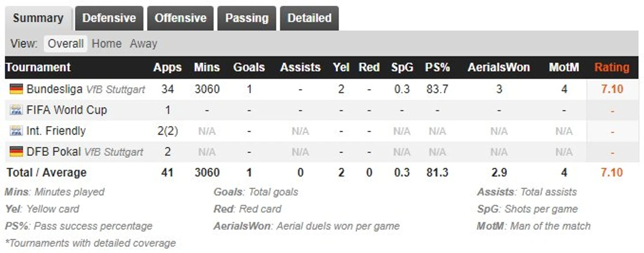Switch view to Away matches
Screen dimensions: 644x253
143,44
